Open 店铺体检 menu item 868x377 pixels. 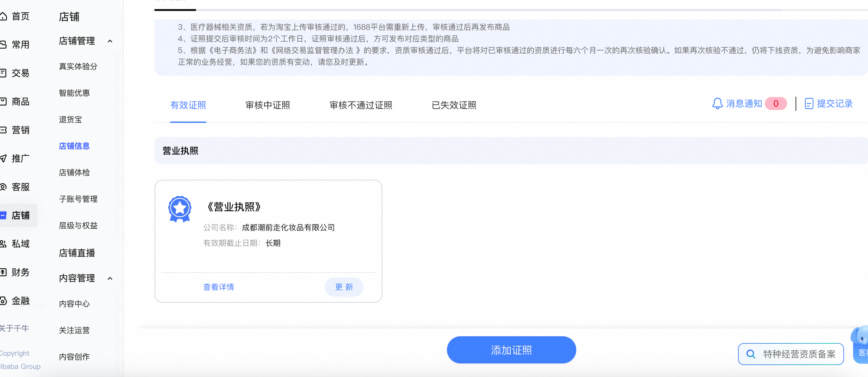point(74,173)
